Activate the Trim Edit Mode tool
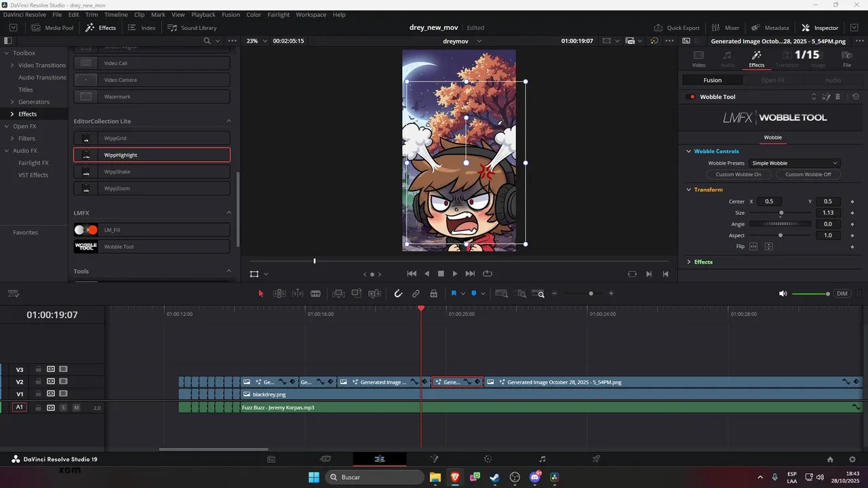Image resolution: width=868 pixels, height=488 pixels. tap(279, 293)
